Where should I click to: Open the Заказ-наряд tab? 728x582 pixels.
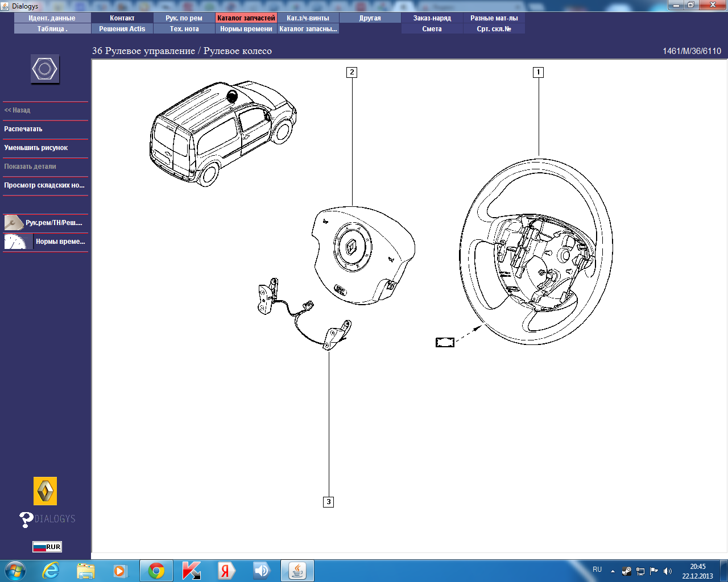(432, 18)
